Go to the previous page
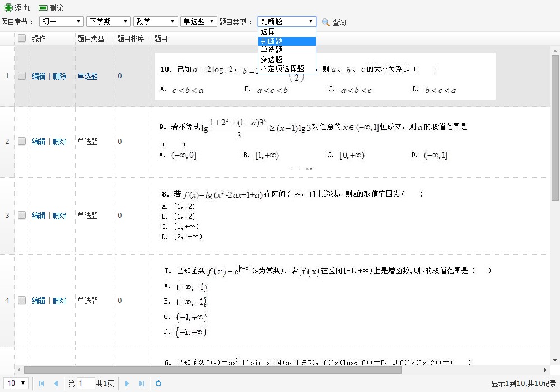 pos(56,384)
